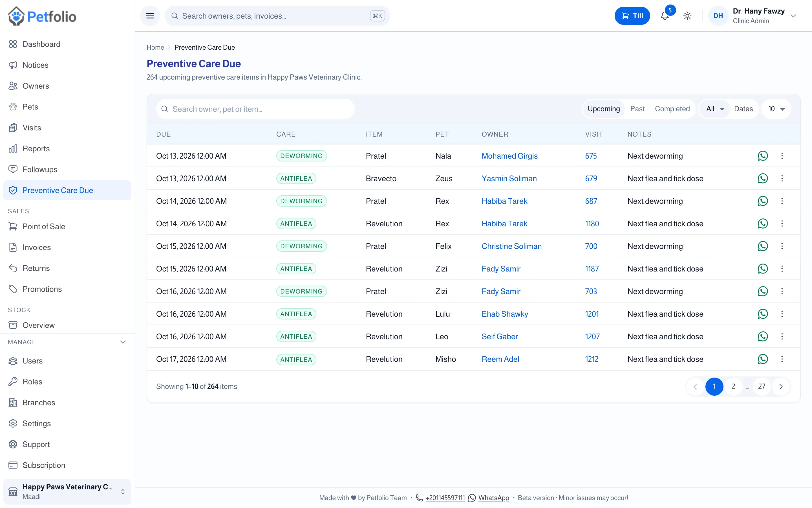Go to page 2 of results
Viewport: 812px width, 508px height.
[733, 386]
